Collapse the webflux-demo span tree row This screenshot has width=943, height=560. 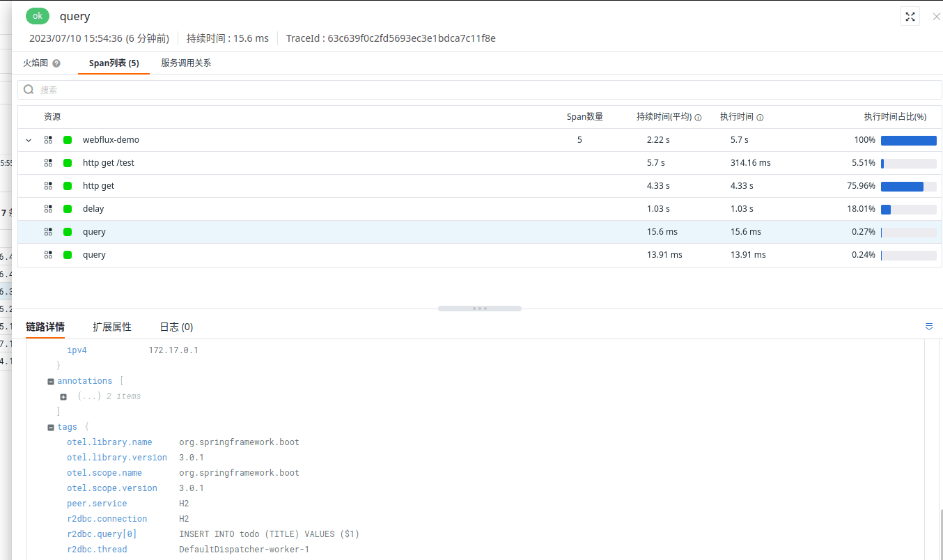tap(28, 139)
